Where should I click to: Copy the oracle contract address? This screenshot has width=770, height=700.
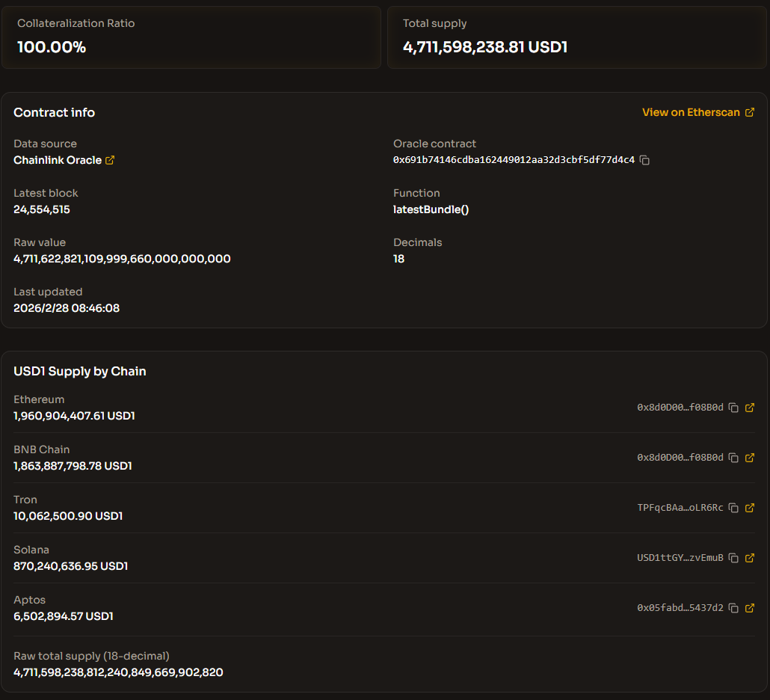(x=645, y=160)
